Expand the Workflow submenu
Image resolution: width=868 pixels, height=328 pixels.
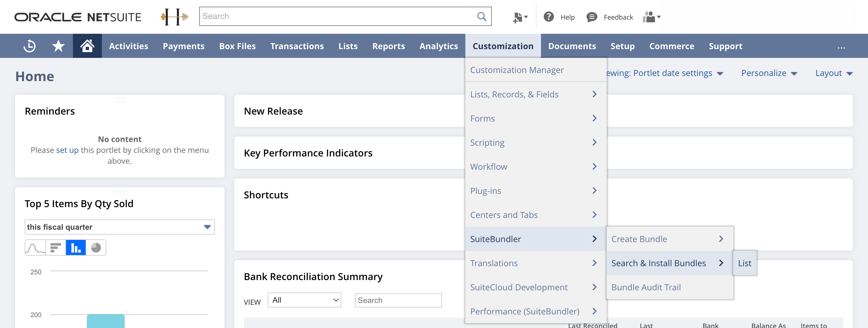coord(536,166)
